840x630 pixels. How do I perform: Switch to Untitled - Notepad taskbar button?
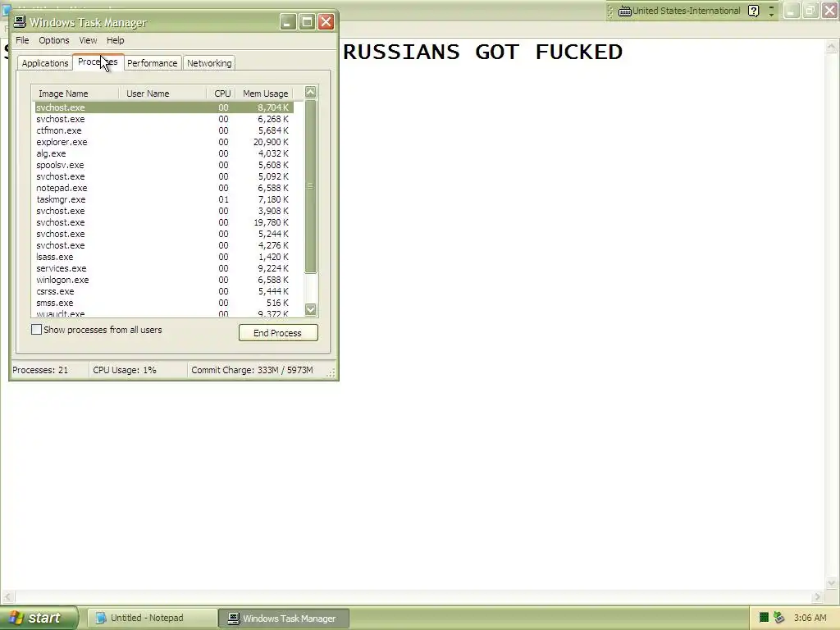tap(152, 619)
